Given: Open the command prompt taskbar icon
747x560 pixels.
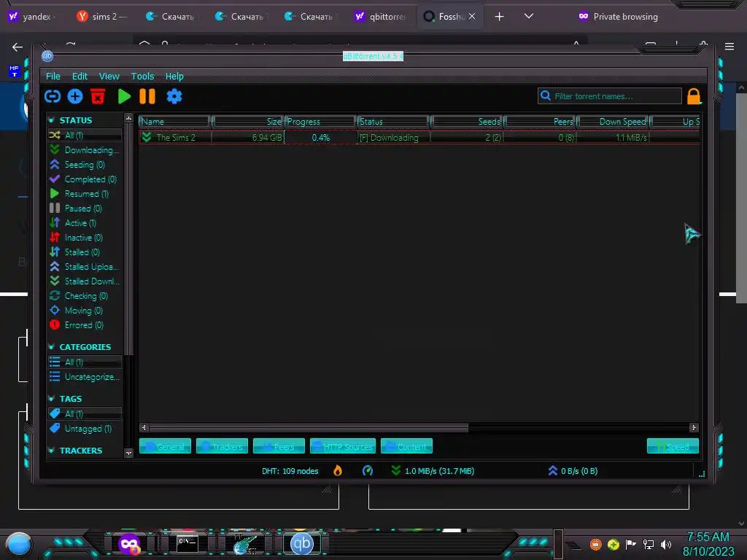Looking at the screenshot, I should [x=187, y=544].
